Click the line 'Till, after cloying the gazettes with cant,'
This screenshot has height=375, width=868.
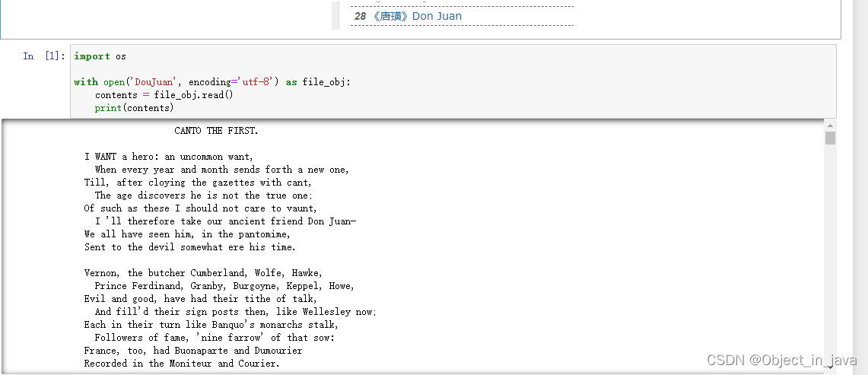coord(199,183)
